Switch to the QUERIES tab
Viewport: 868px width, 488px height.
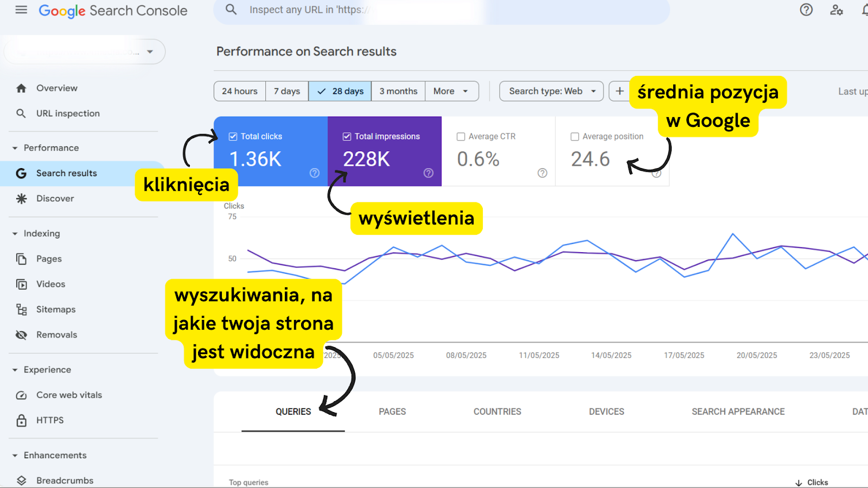(293, 412)
